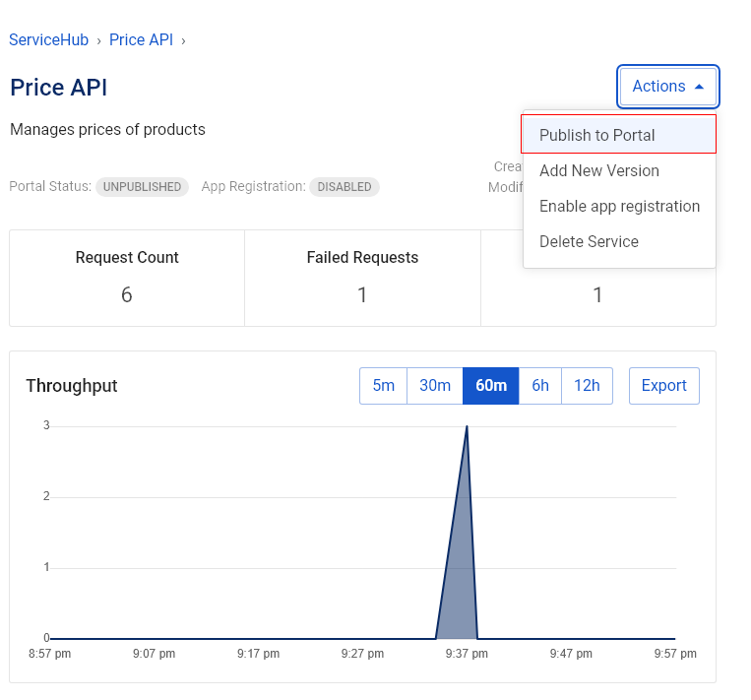The width and height of the screenshot is (751, 700).
Task: Open the Actions dropdown button
Action: click(668, 87)
